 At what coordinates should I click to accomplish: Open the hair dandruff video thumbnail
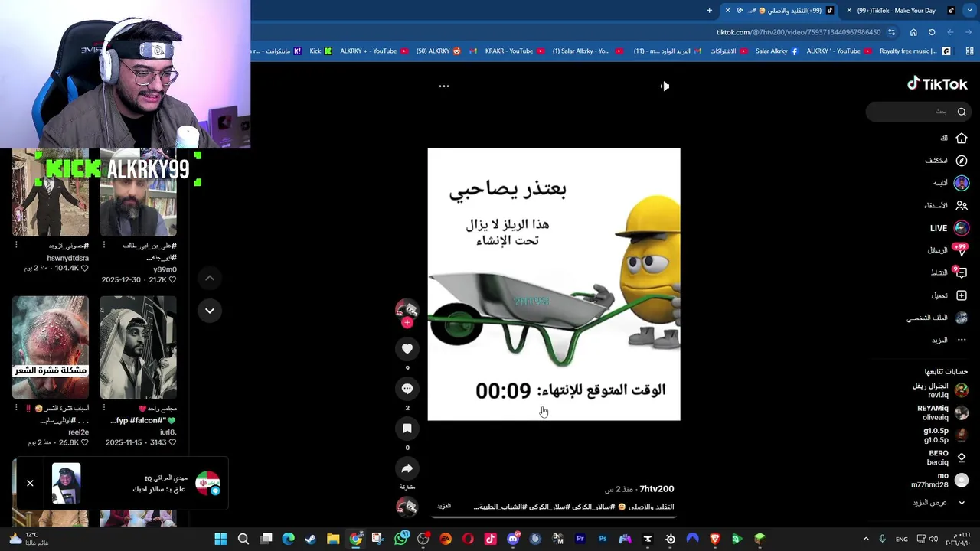[x=51, y=347]
